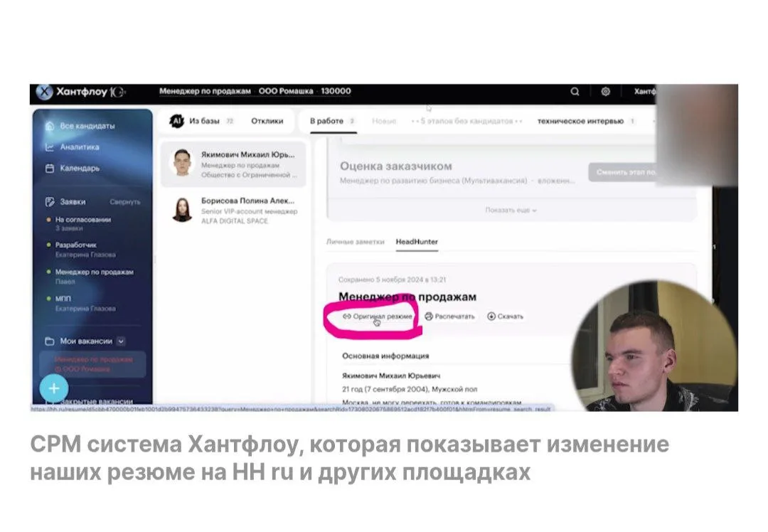
Task: Click the Оценка заказчиком heading
Action: [x=396, y=166]
